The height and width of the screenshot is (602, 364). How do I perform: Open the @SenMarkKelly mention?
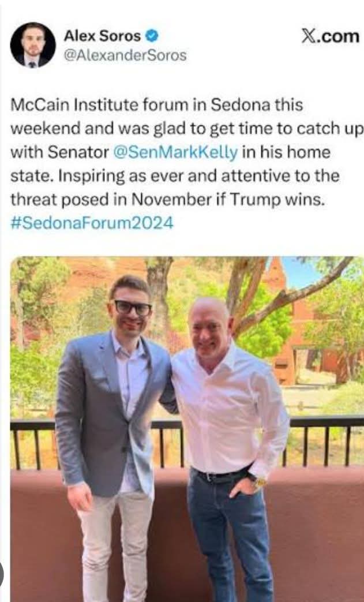[176, 152]
